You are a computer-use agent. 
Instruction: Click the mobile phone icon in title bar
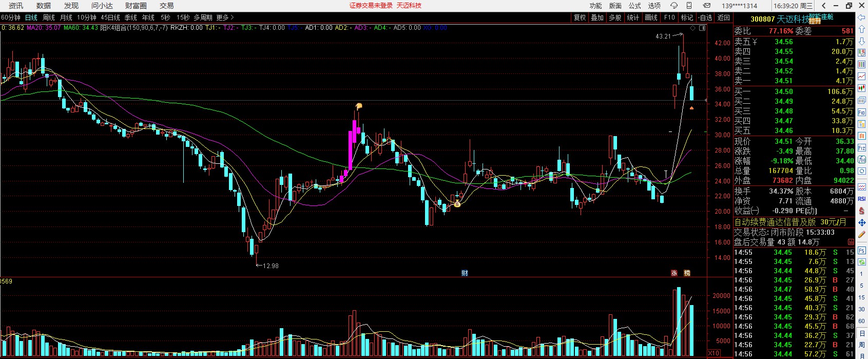pos(689,6)
